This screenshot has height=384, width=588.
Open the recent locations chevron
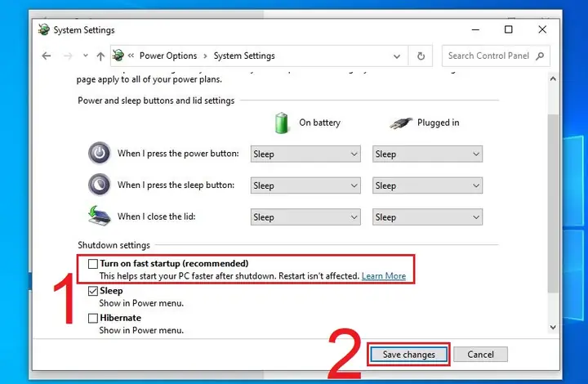pyautogui.click(x=86, y=56)
